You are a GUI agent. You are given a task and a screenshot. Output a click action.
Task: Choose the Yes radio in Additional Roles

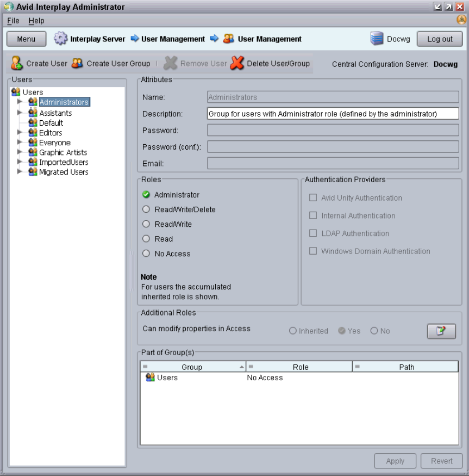click(342, 331)
